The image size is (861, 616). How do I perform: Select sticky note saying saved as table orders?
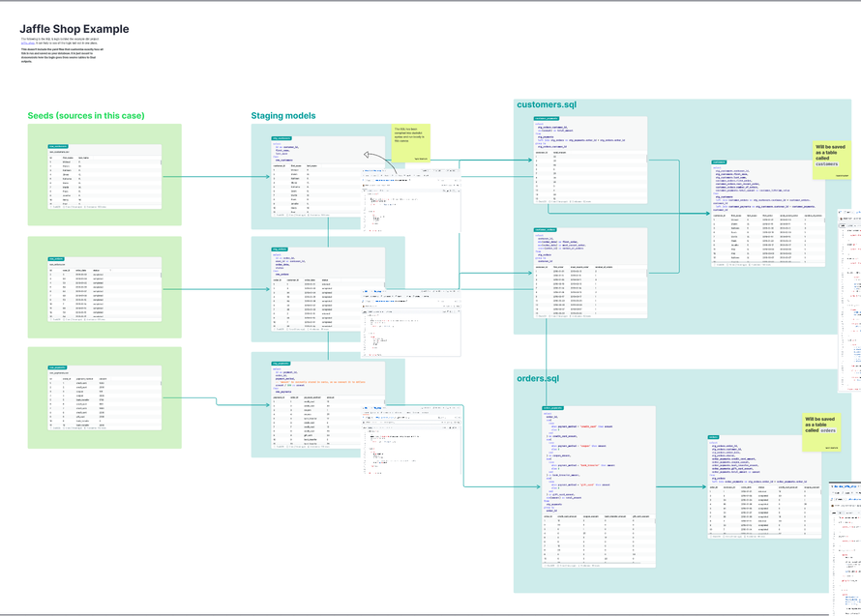820,430
